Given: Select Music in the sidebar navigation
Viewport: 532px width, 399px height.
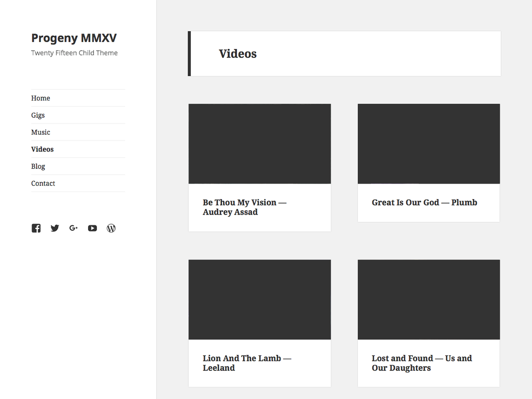Looking at the screenshot, I should pyautogui.click(x=40, y=132).
